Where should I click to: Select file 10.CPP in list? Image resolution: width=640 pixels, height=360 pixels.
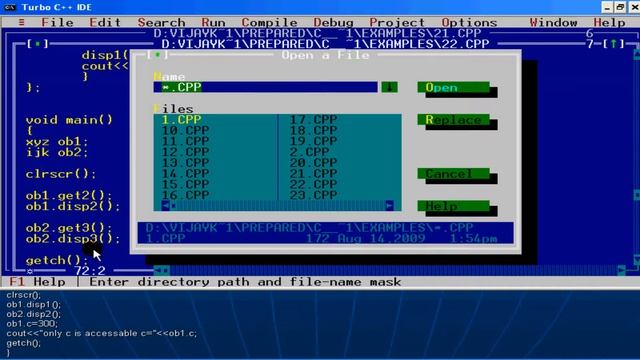[186, 130]
